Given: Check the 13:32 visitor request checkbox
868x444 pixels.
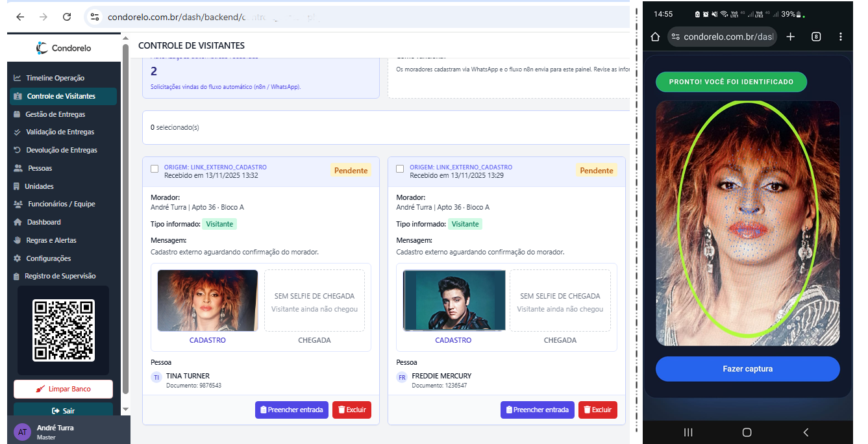Looking at the screenshot, I should coord(155,169).
